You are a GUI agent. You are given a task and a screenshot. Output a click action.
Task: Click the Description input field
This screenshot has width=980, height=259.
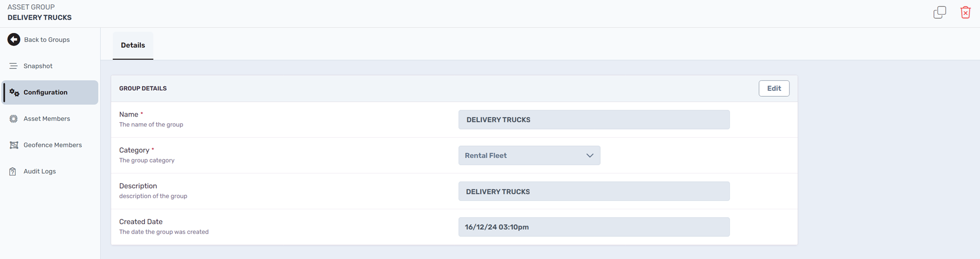click(x=594, y=192)
